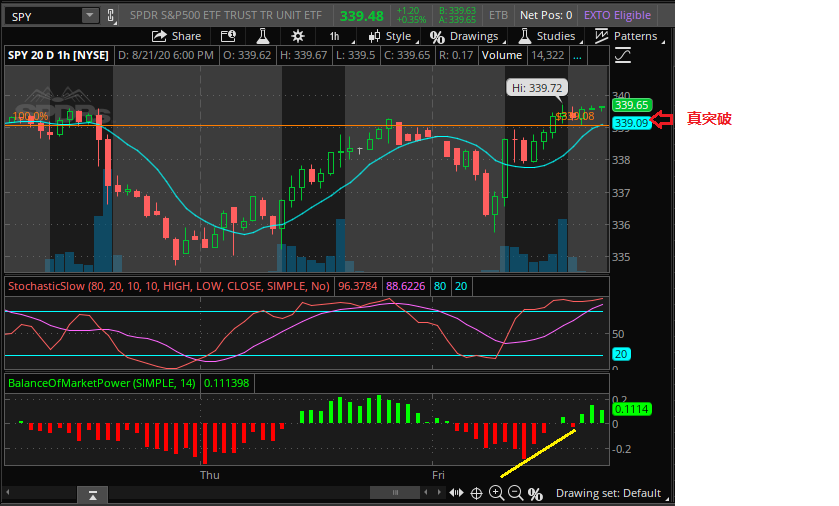The height and width of the screenshot is (506, 839).
Task: Click the StochasticSlow study title
Action: pos(169,286)
